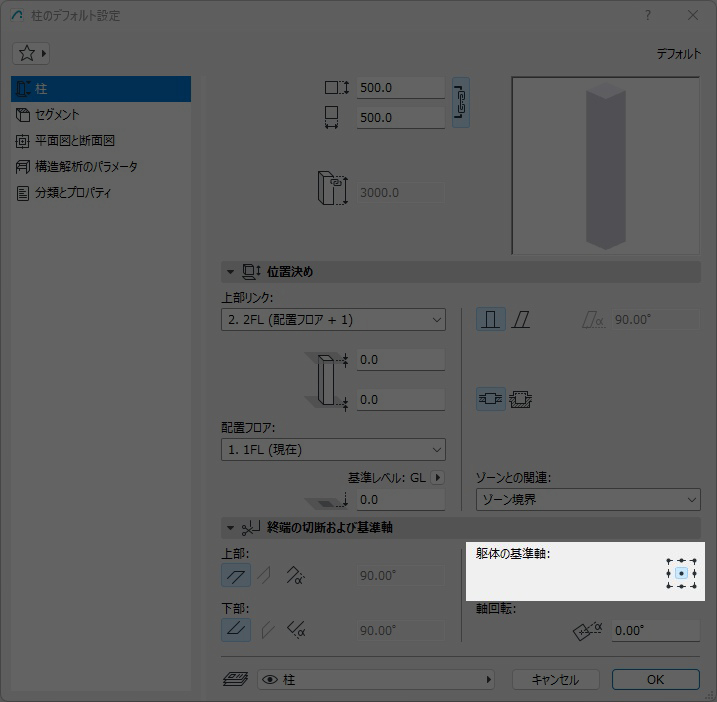Open the ゾーンとの関連 dropdown
Viewport: 717px width, 702px height.
(588, 499)
